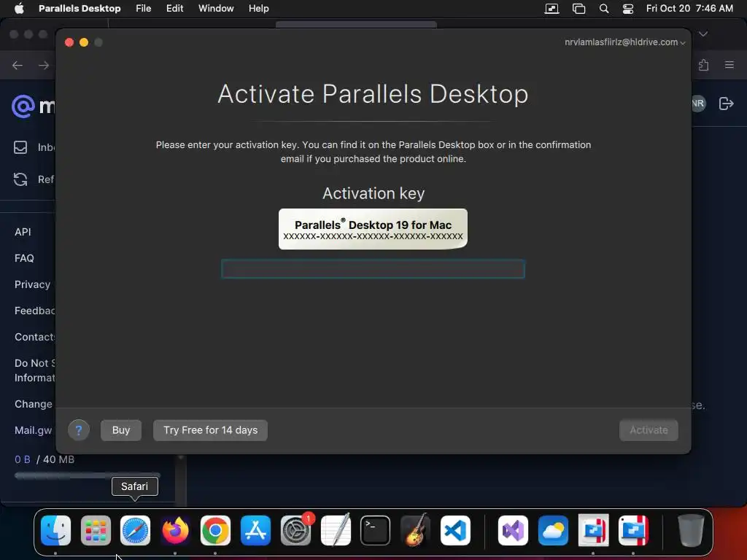
Task: Click the 40 MB storage usage bar
Action: [x=88, y=475]
